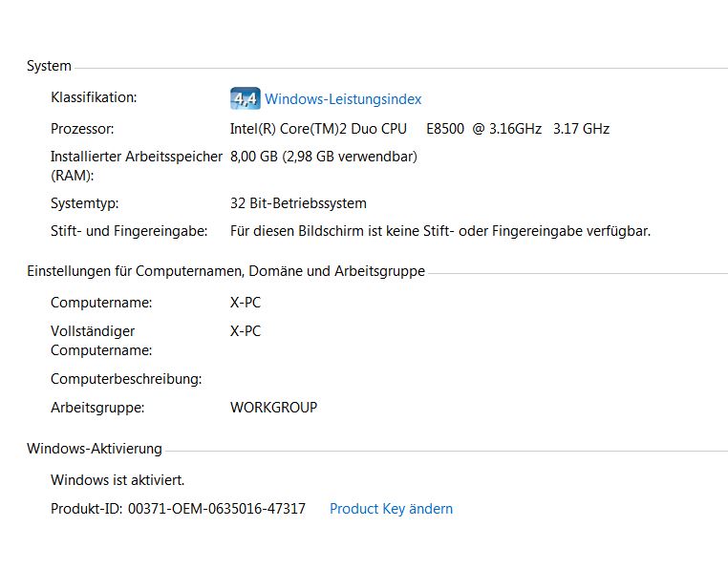Viewport: 728px width, 569px height.
Task: Click the System section heading
Action: click(x=49, y=66)
